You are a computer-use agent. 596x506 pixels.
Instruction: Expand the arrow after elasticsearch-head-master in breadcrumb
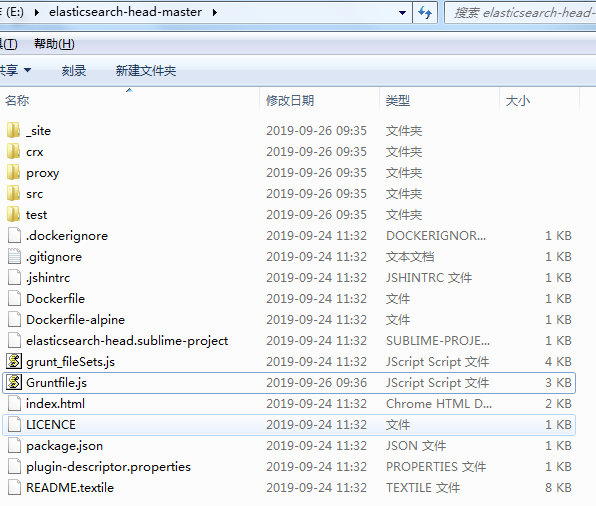[x=215, y=13]
